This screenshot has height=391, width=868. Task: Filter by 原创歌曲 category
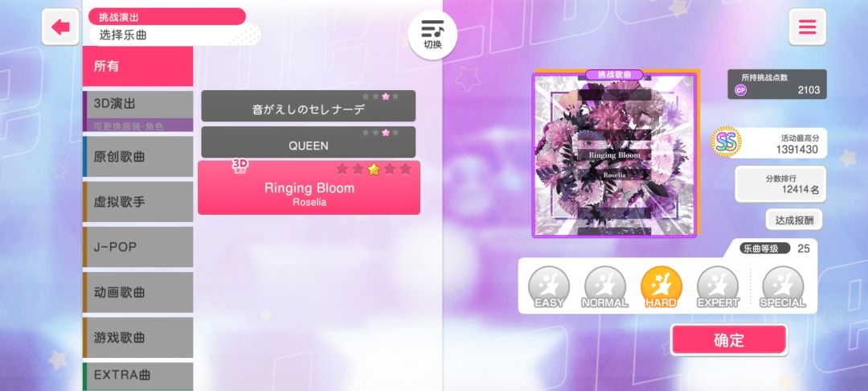point(138,157)
